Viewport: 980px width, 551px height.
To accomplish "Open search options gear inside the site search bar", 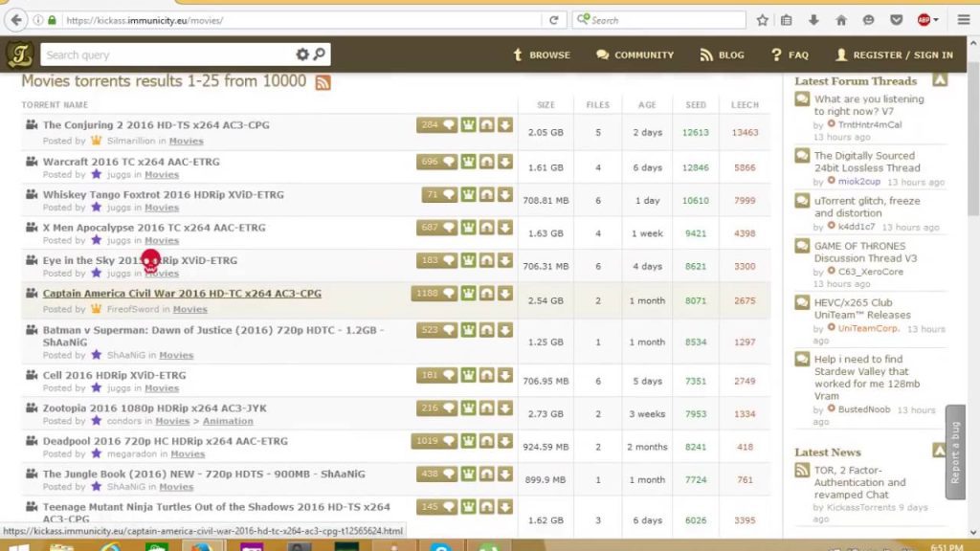I will click(302, 55).
